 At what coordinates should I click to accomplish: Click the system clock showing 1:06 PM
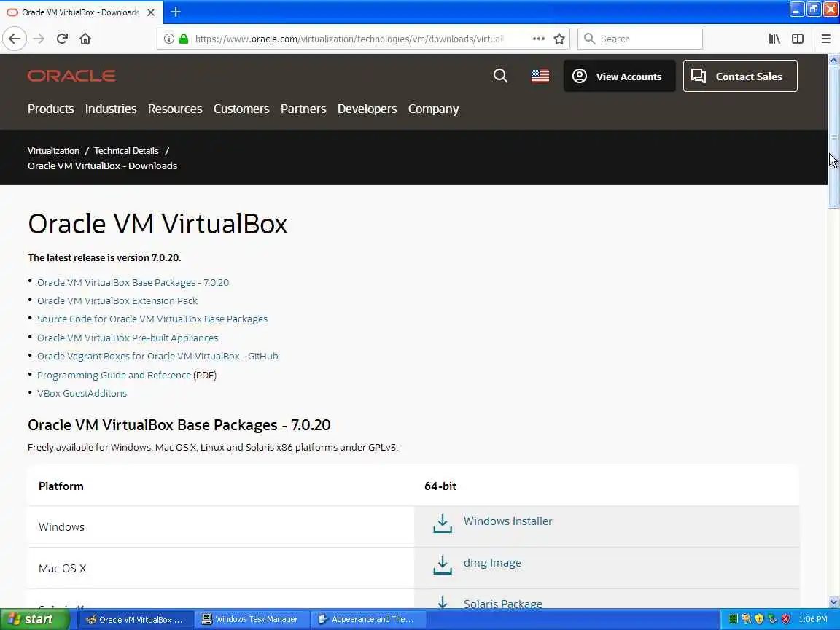pyautogui.click(x=813, y=619)
